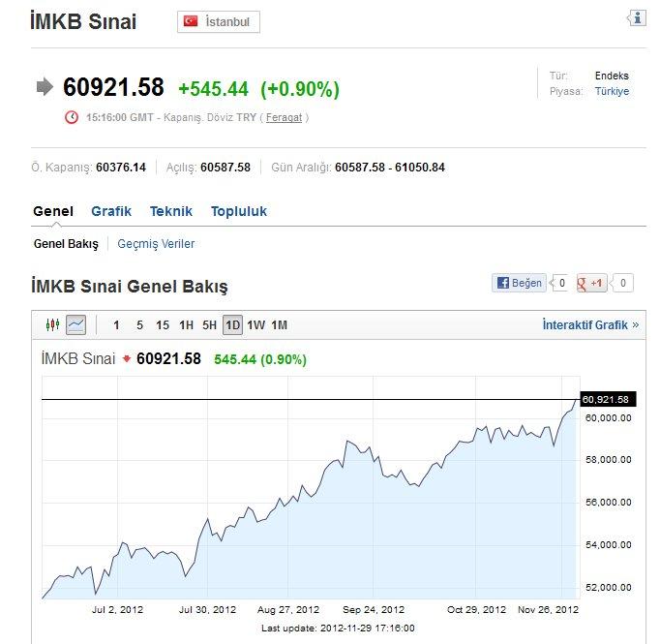Screen dimensions: 660x644
Task: Set chart interval to 15 minutes
Action: pyautogui.click(x=163, y=325)
